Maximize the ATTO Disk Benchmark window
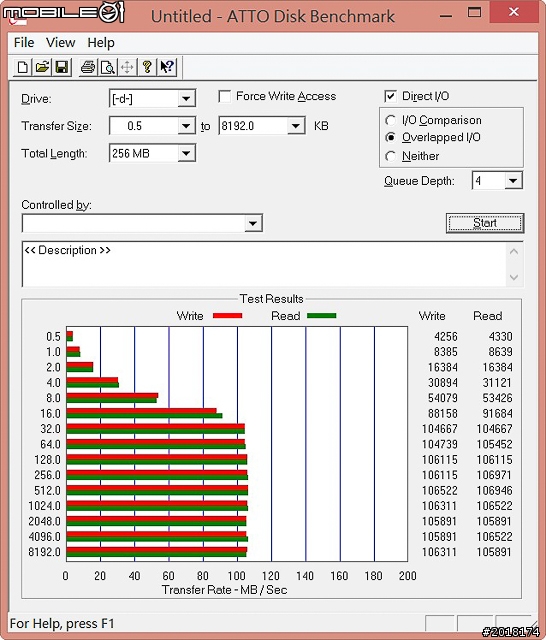 coord(474,12)
